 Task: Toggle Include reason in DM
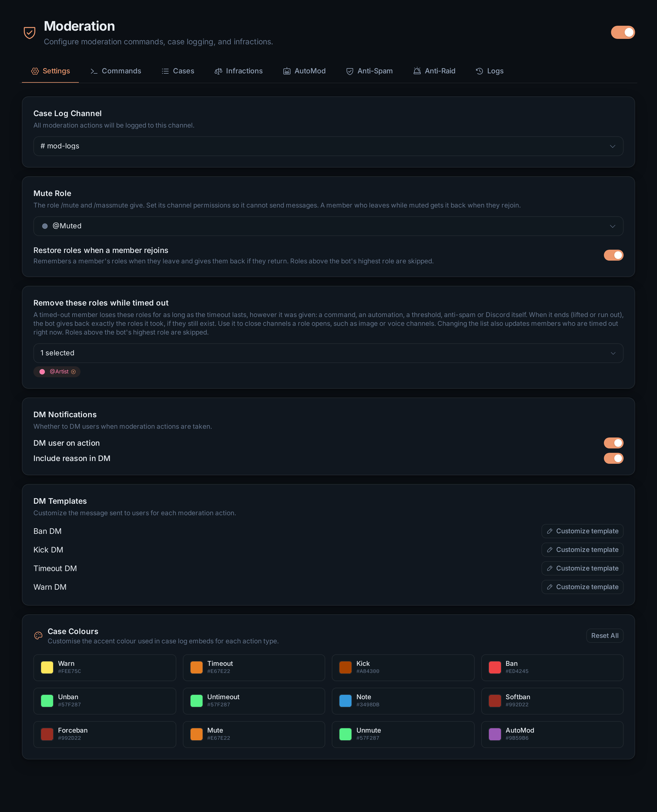click(613, 459)
